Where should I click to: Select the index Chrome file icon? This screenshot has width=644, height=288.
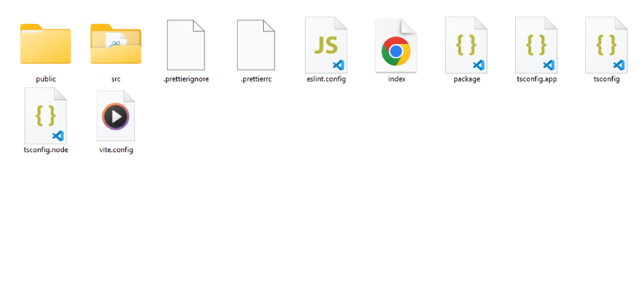[x=396, y=46]
